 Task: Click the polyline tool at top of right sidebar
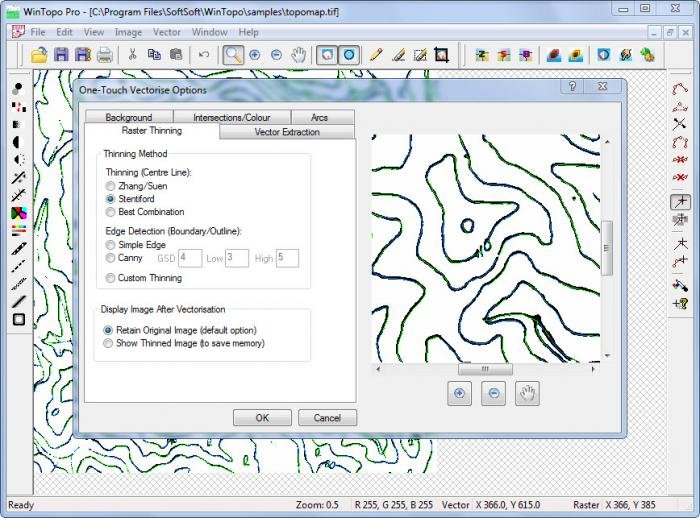pos(680,88)
